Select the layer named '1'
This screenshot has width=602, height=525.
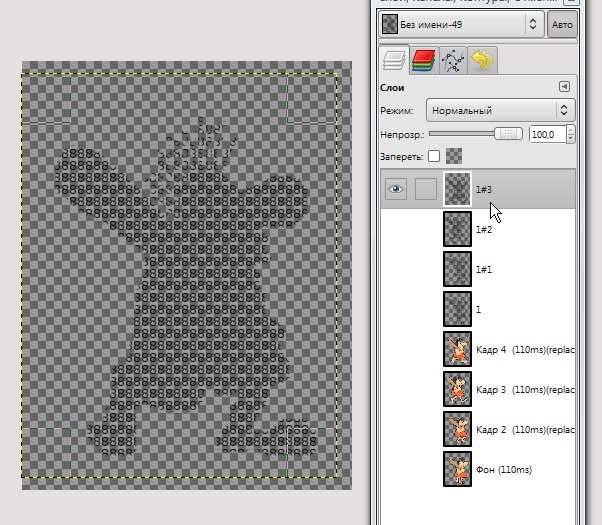(x=478, y=309)
